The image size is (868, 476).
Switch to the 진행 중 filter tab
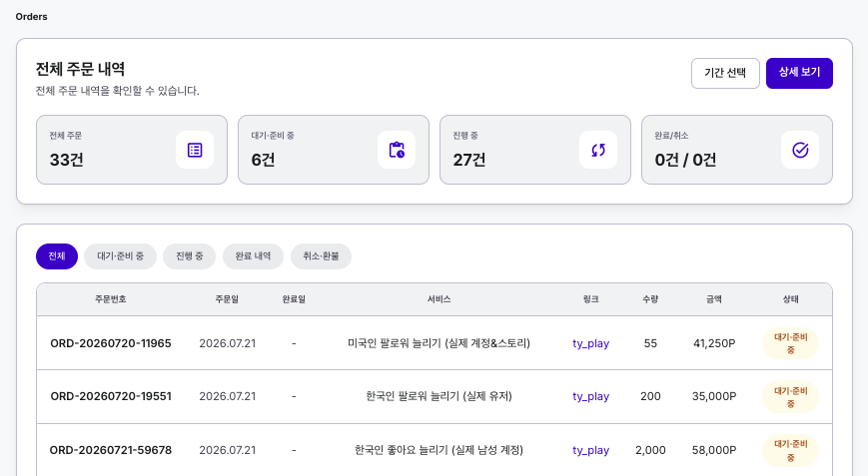click(190, 256)
